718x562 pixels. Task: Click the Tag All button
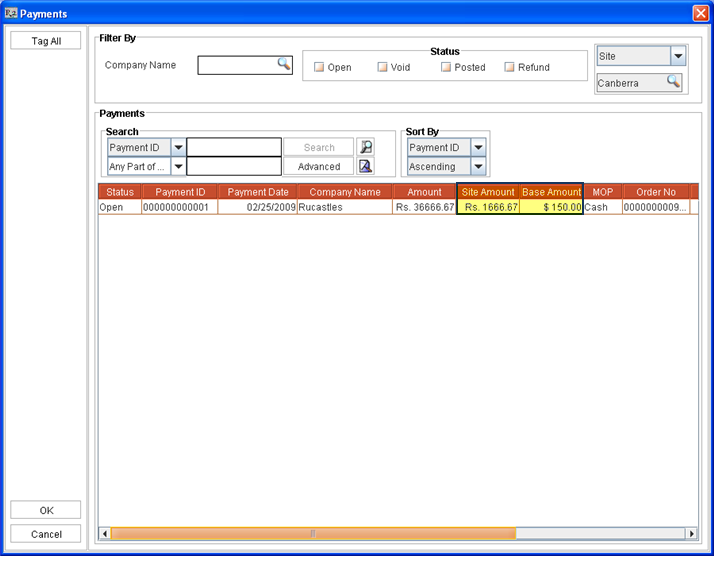(46, 41)
